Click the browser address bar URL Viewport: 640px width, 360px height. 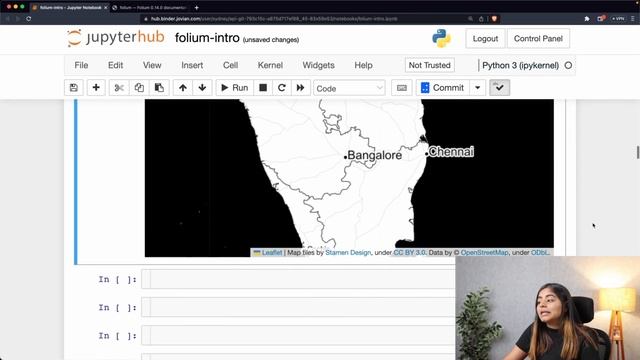coord(273,19)
